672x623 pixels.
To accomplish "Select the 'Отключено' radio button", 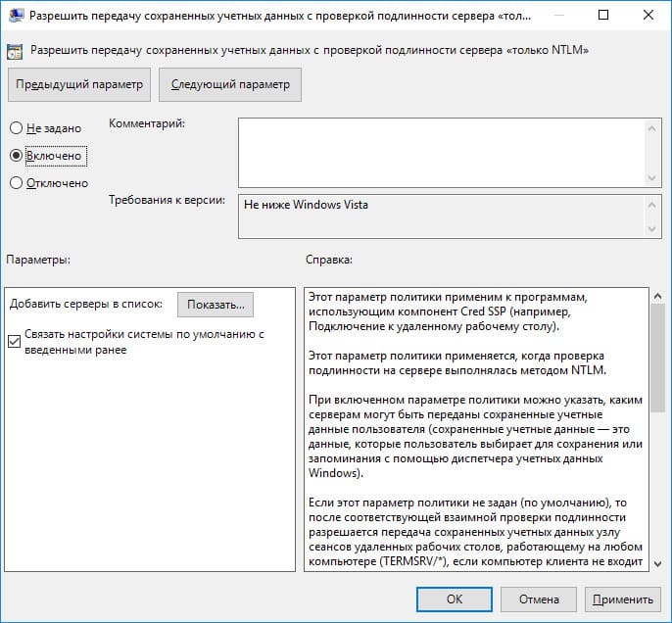I will pos(16,182).
